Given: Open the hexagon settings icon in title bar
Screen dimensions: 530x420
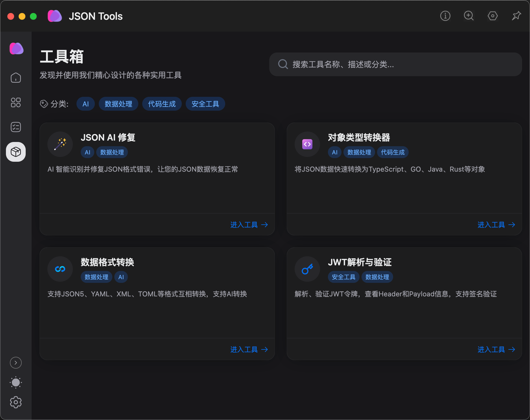Looking at the screenshot, I should (492, 16).
